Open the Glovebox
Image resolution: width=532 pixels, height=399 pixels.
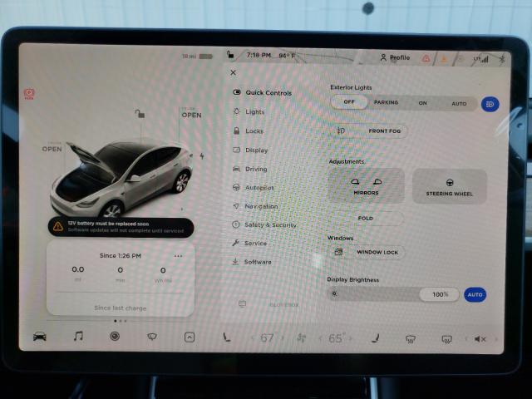268,304
